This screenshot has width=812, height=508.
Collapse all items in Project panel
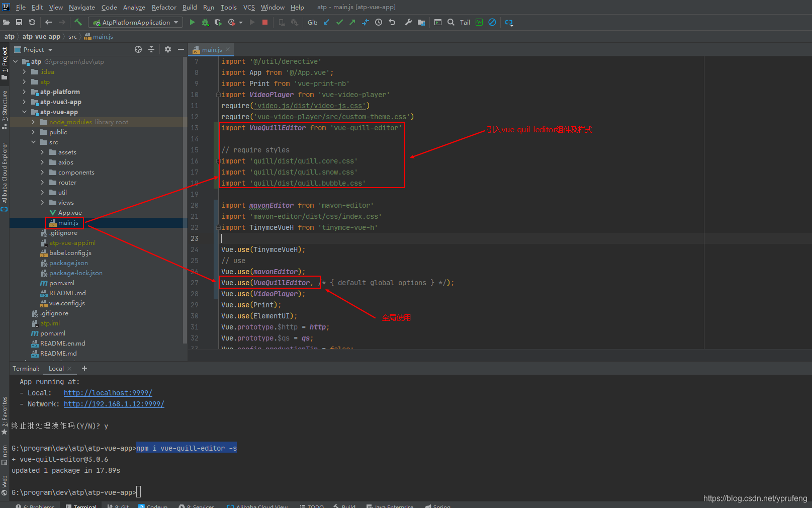point(151,49)
